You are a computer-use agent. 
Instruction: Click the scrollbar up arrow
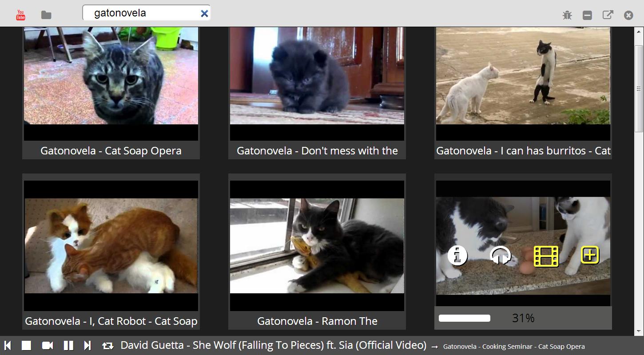[x=639, y=32]
